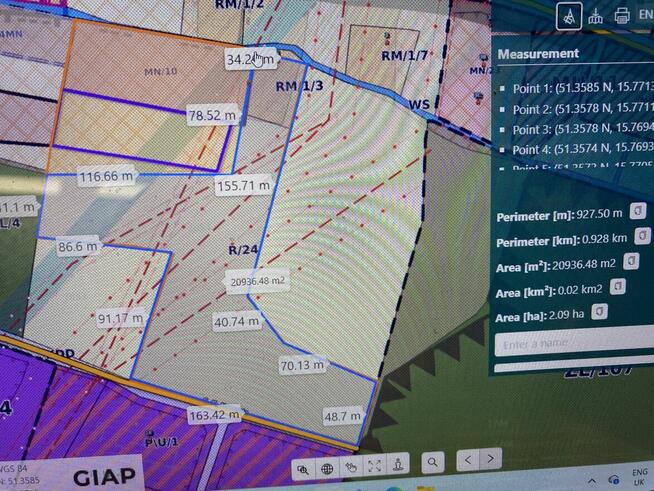This screenshot has width=654, height=491.
Task: Open the EN language selector
Action: (x=645, y=16)
